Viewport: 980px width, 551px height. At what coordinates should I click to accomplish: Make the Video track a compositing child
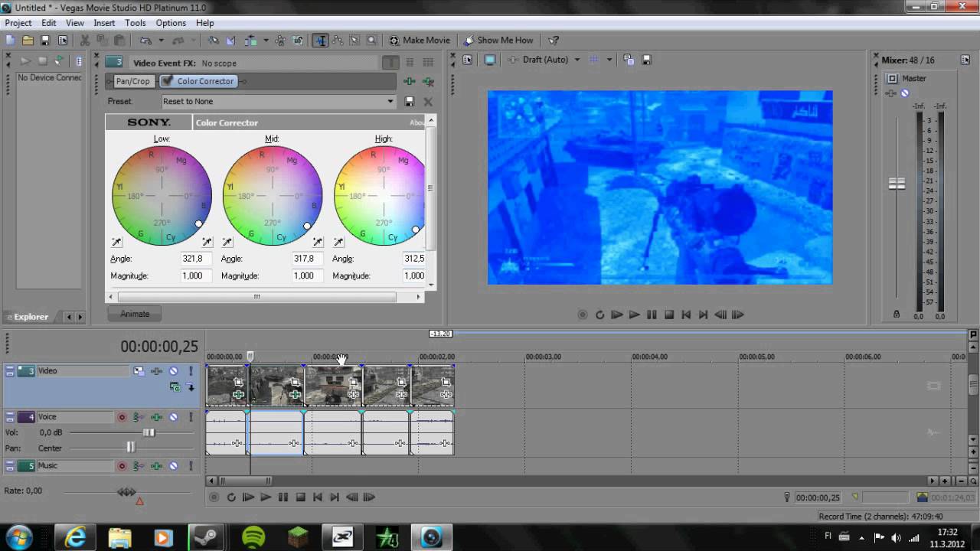[191, 387]
